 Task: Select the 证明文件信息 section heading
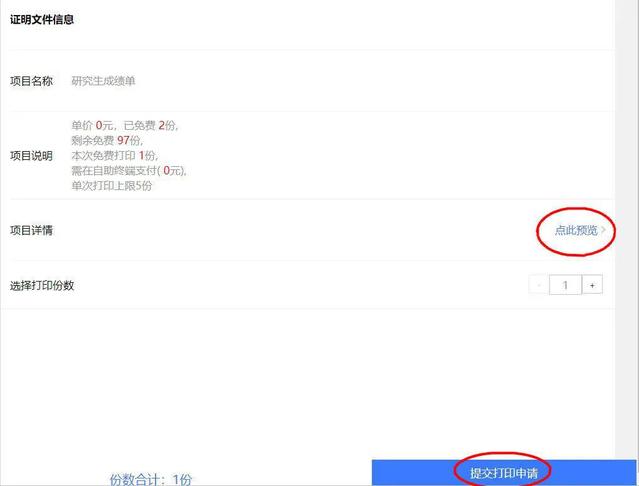coord(42,20)
